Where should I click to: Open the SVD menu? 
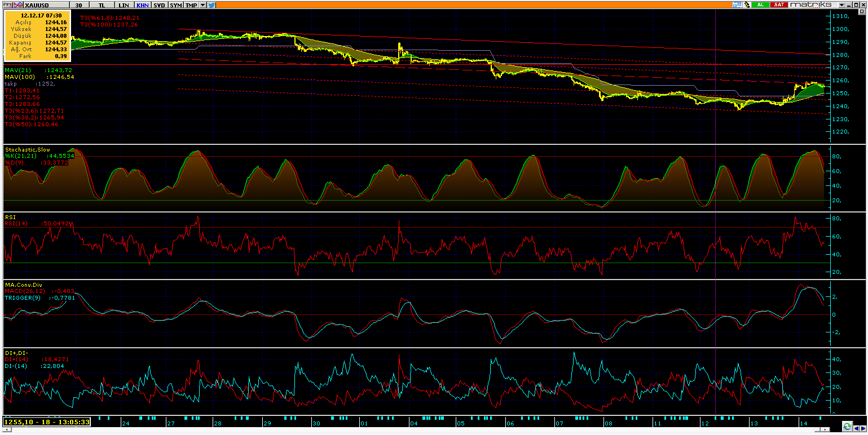[159, 4]
